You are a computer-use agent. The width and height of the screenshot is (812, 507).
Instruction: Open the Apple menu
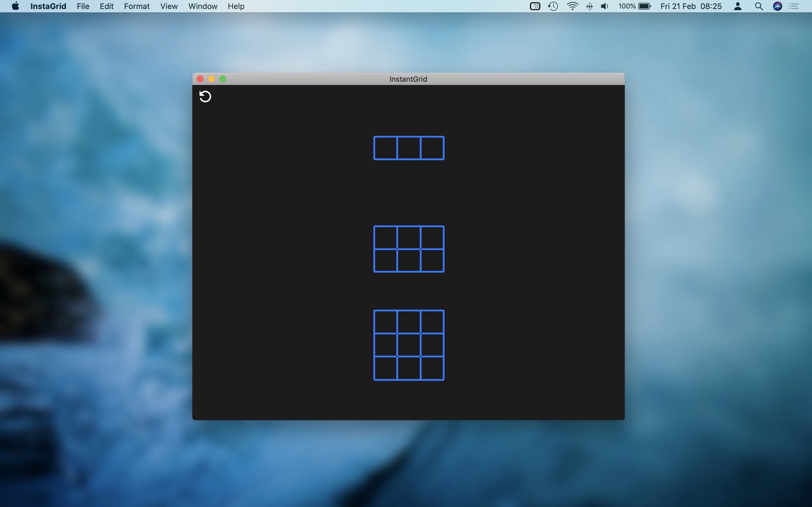15,6
